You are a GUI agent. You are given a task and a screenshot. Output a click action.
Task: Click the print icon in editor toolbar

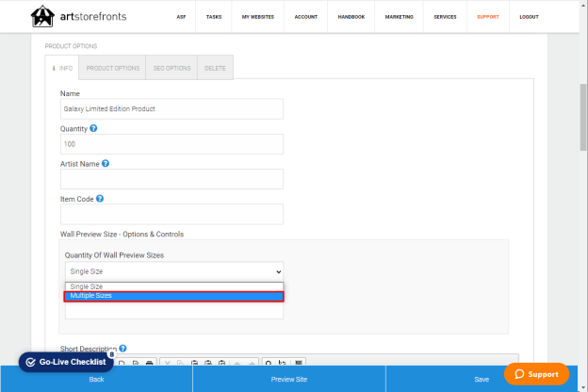(x=149, y=363)
